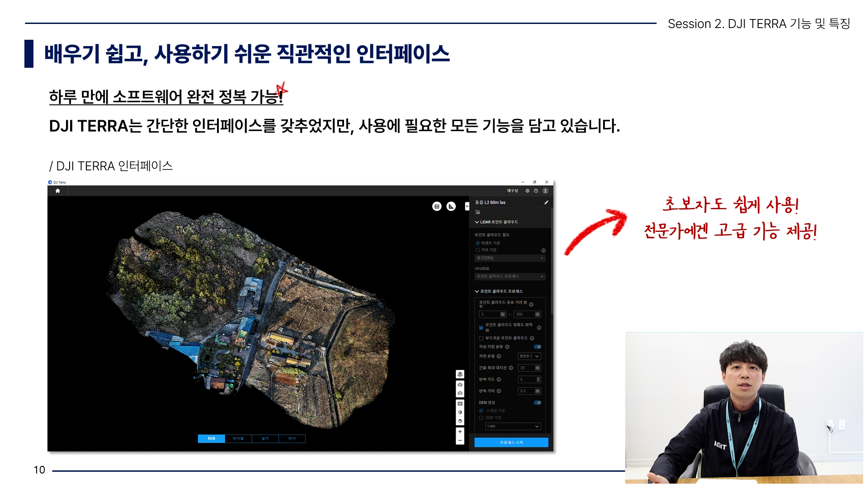
Task: Toggle the DEM 생성 switch
Action: [538, 403]
